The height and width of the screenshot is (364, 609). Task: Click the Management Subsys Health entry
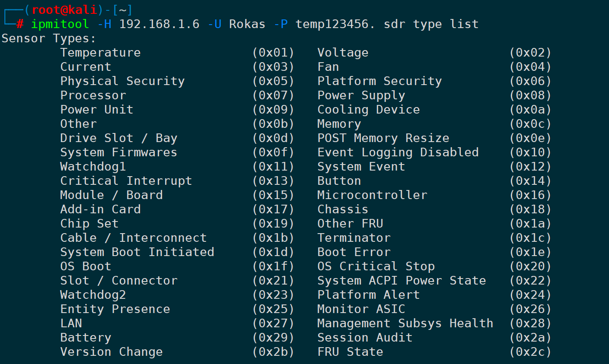tap(405, 323)
